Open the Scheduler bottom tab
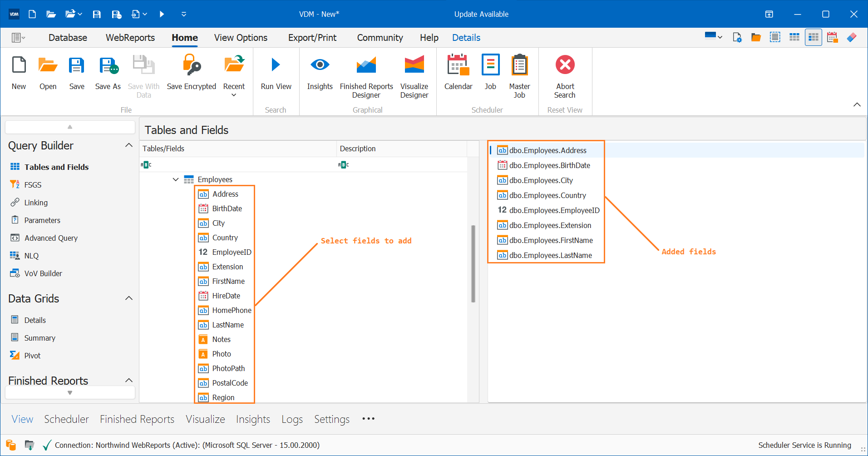The height and width of the screenshot is (456, 868). click(66, 419)
